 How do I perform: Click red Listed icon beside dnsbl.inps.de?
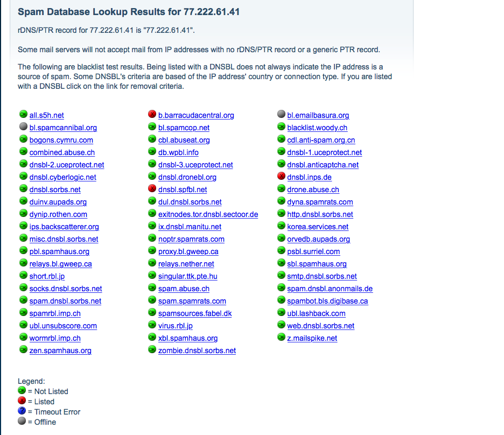(281, 177)
